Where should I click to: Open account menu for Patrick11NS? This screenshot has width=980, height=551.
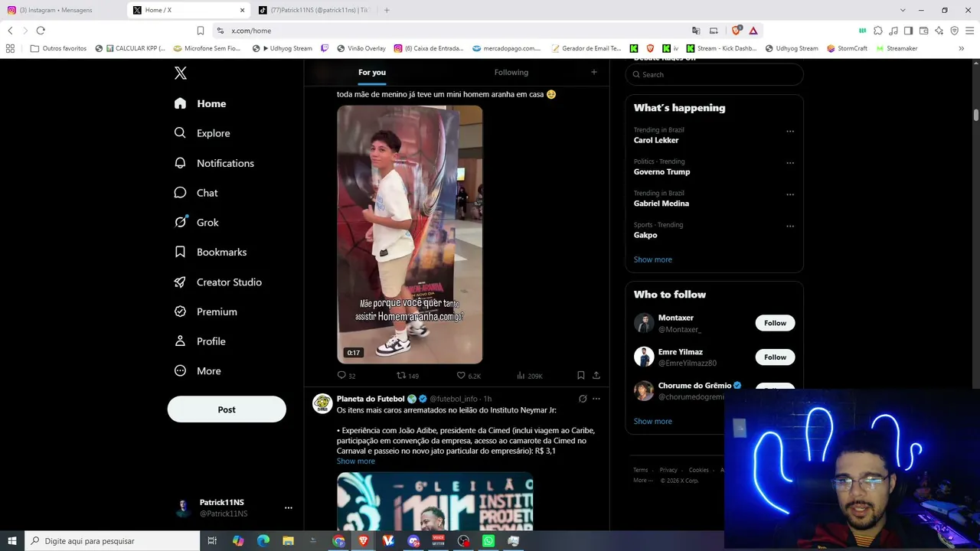click(x=288, y=507)
